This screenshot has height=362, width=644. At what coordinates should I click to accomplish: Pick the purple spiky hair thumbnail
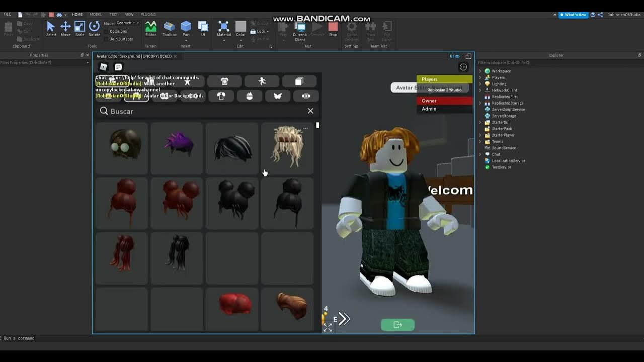(177, 148)
